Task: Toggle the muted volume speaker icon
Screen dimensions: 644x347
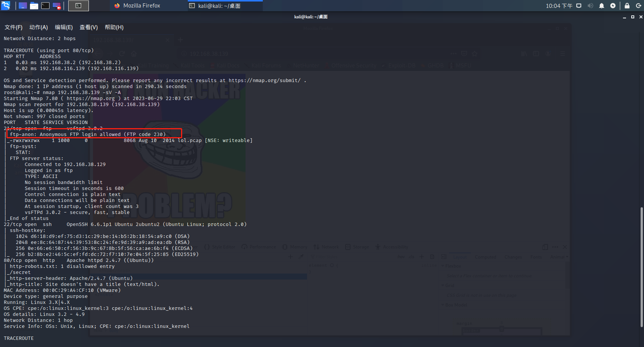Action: pyautogui.click(x=590, y=6)
